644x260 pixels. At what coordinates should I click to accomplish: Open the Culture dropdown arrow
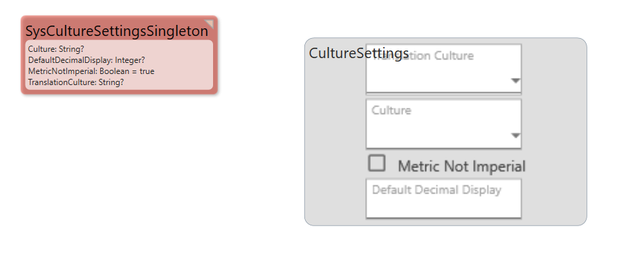click(x=515, y=136)
